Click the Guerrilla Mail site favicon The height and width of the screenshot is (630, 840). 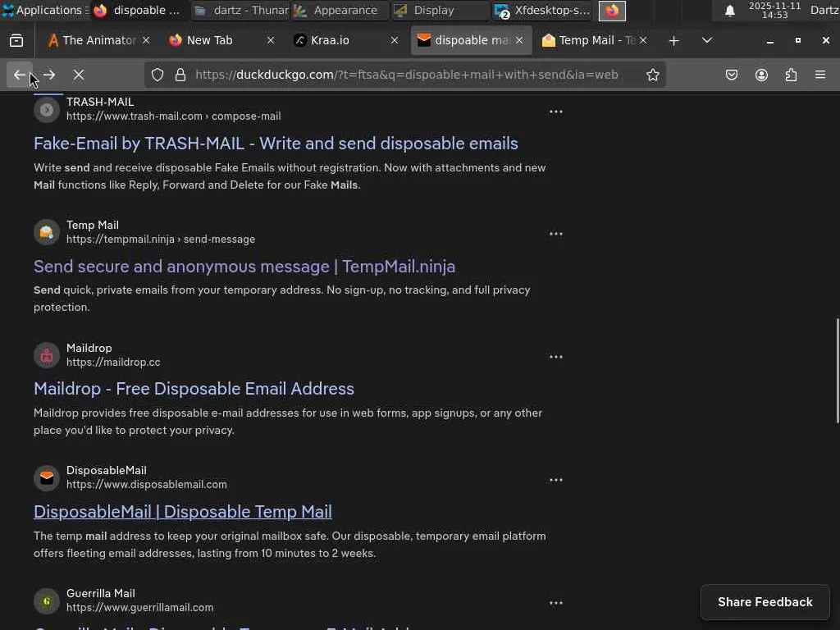[47, 601]
